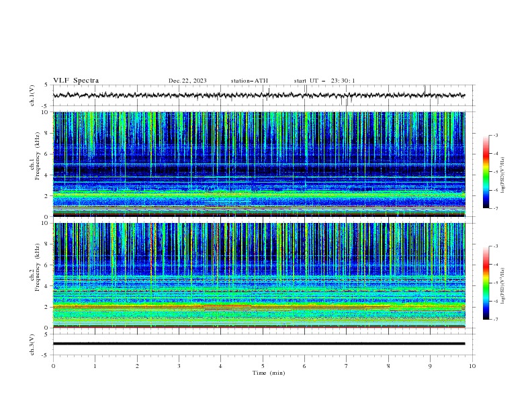The width and height of the screenshot is (532, 411).
Task: Click the ch.1 spectrogram color scale bar
Action: 486,171
